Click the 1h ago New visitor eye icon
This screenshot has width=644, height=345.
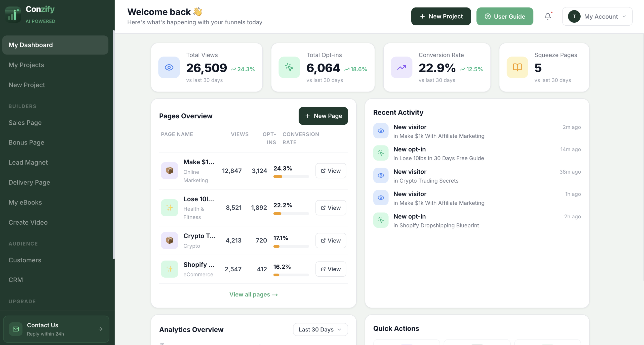[x=381, y=198]
